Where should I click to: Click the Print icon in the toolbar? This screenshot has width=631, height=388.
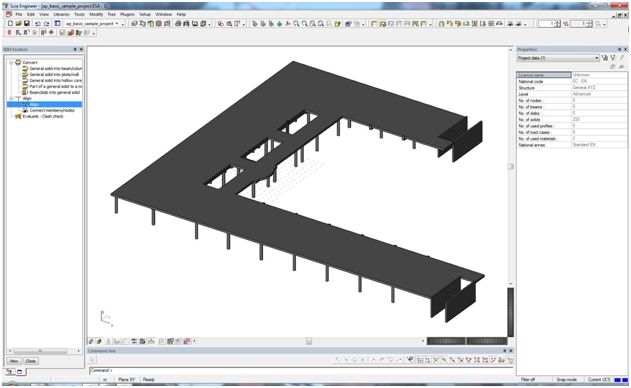pyautogui.click(x=178, y=24)
